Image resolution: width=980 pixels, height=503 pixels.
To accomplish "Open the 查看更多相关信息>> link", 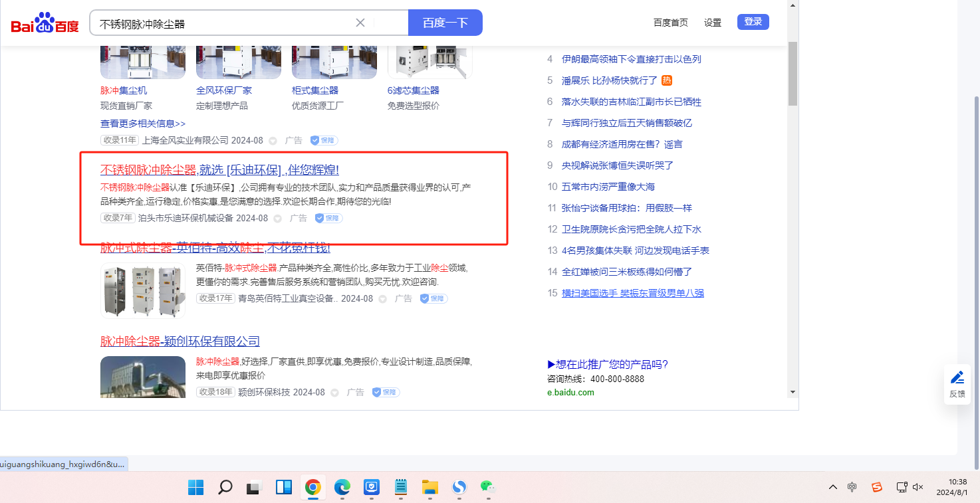I will tap(143, 124).
